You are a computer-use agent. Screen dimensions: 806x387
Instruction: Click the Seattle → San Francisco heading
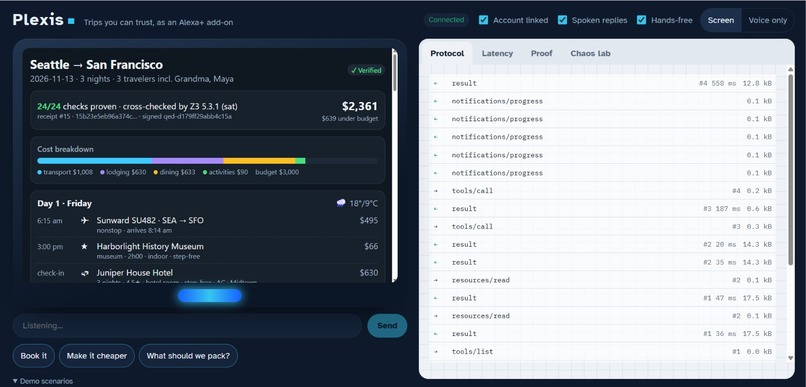[x=96, y=65]
